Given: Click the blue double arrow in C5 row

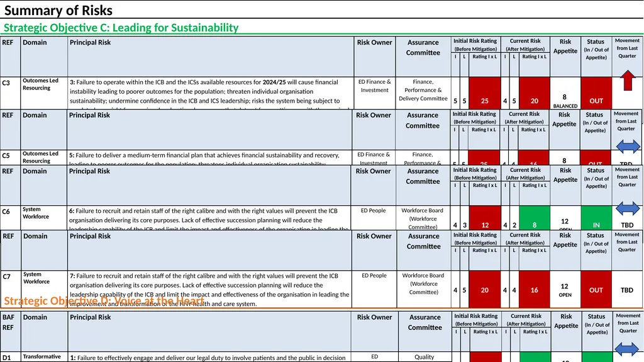Looking at the screenshot, I should [x=628, y=146].
